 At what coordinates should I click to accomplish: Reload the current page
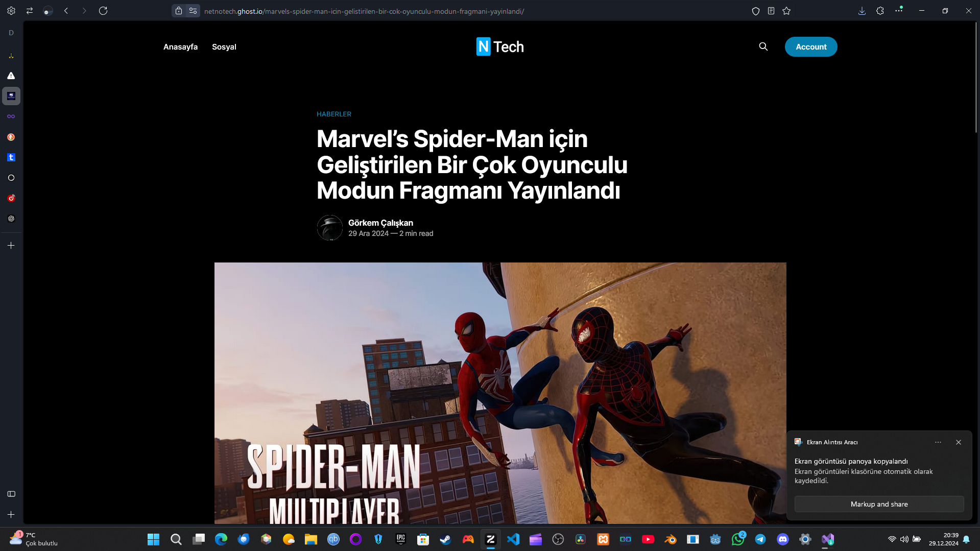(103, 11)
